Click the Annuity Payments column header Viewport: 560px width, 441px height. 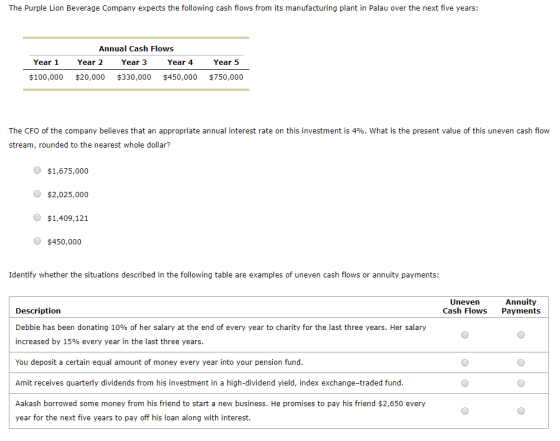(521, 306)
